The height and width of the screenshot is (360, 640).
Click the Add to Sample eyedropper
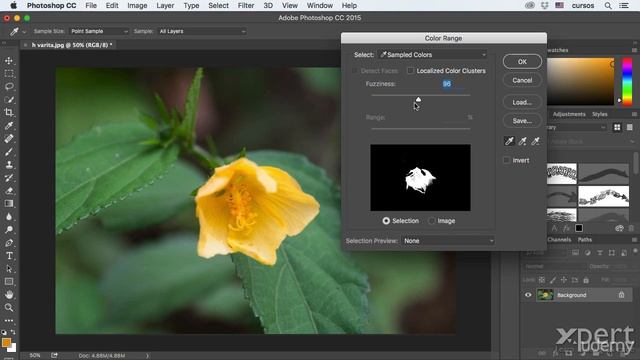(522, 141)
